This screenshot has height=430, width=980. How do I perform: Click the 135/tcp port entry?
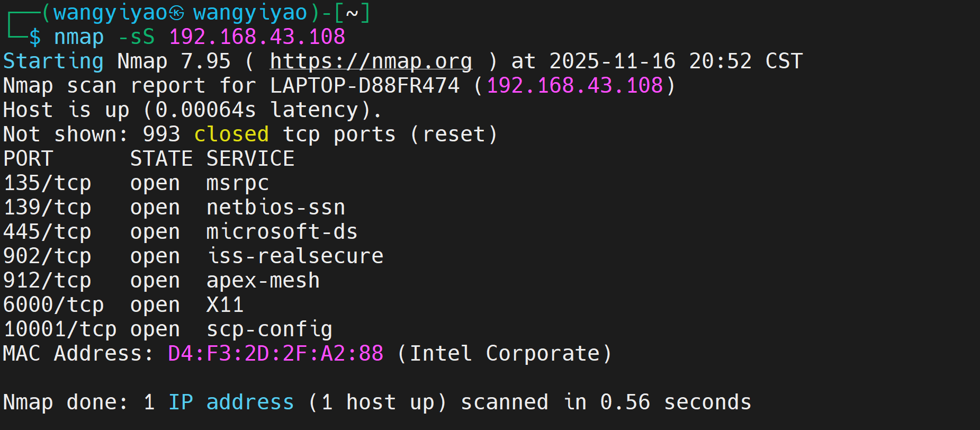pos(47,183)
